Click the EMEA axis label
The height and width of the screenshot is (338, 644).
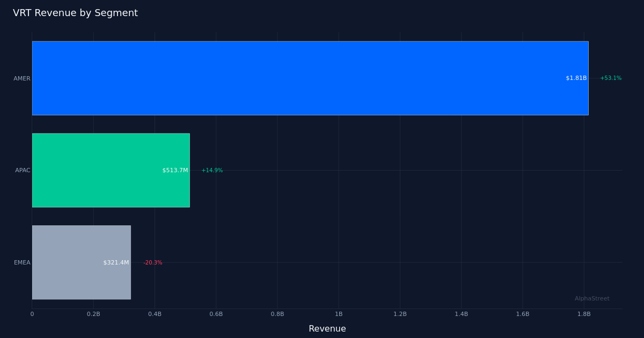click(x=22, y=262)
